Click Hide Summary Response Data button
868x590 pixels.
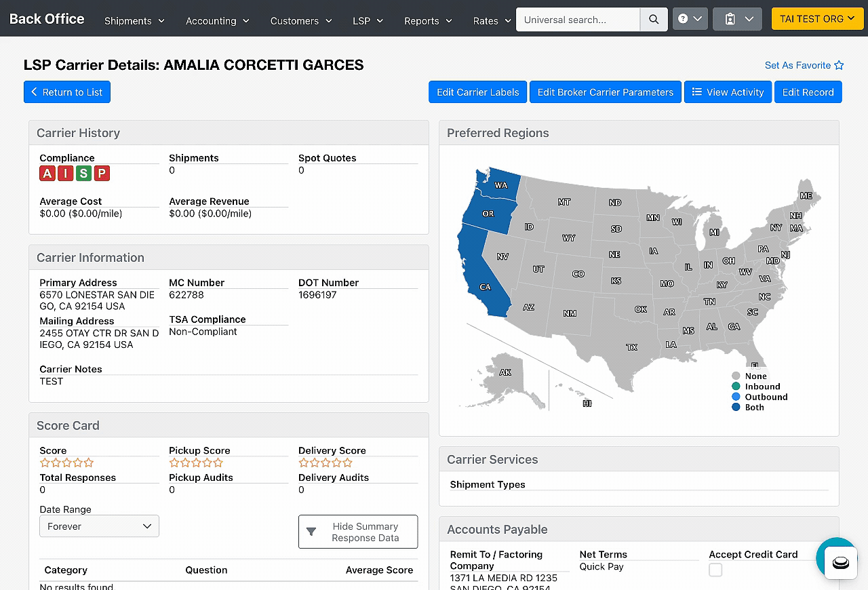click(358, 532)
